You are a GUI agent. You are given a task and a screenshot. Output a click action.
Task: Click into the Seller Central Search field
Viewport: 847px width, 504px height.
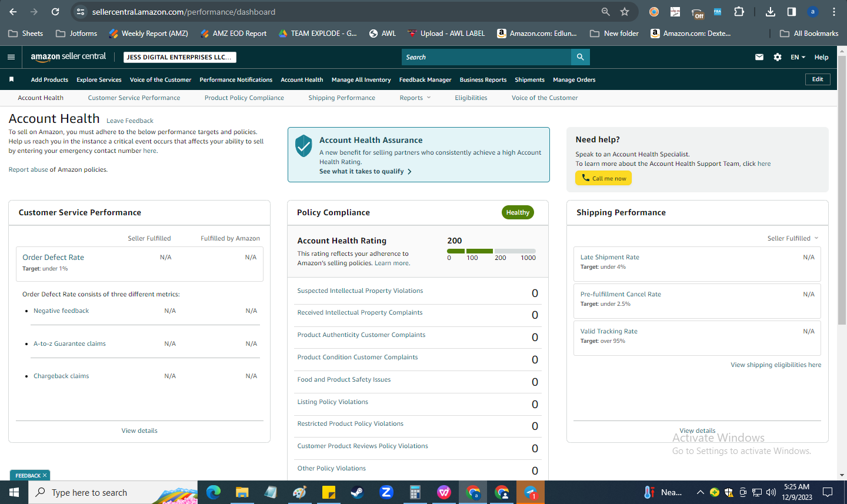pos(486,57)
